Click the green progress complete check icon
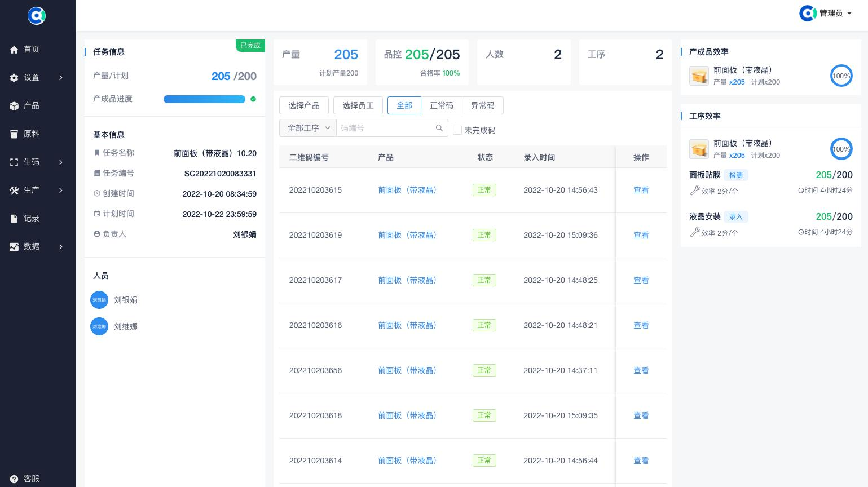Image resolution: width=868 pixels, height=487 pixels. (253, 99)
